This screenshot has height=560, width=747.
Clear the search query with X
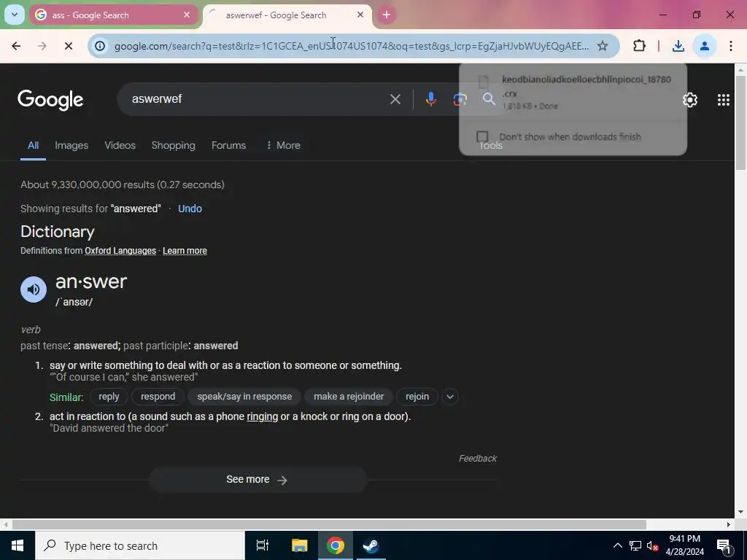(395, 99)
